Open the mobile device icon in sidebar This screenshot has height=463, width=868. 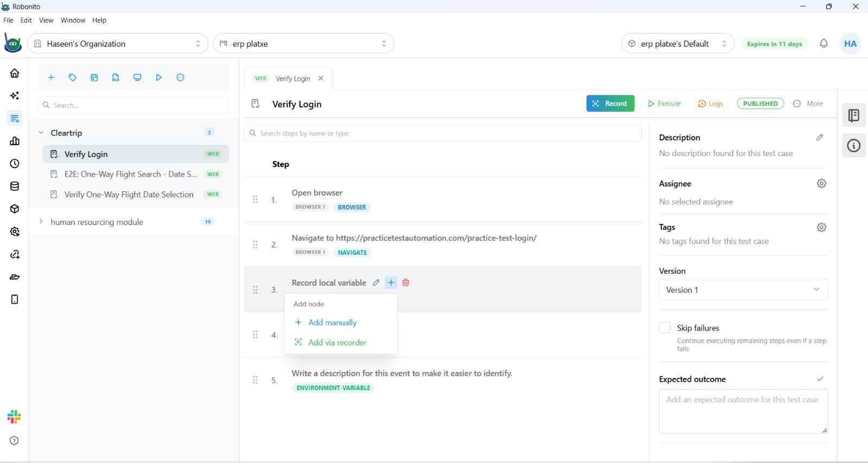[15, 299]
